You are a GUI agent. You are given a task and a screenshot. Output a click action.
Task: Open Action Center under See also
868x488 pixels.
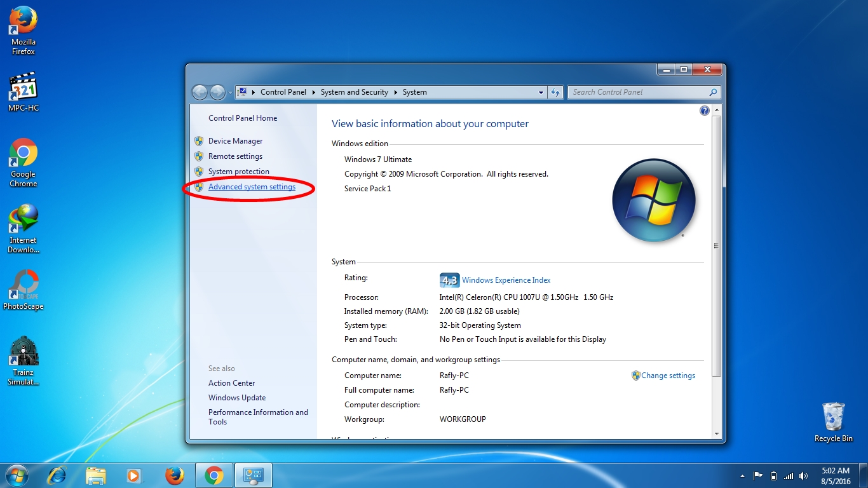(232, 383)
